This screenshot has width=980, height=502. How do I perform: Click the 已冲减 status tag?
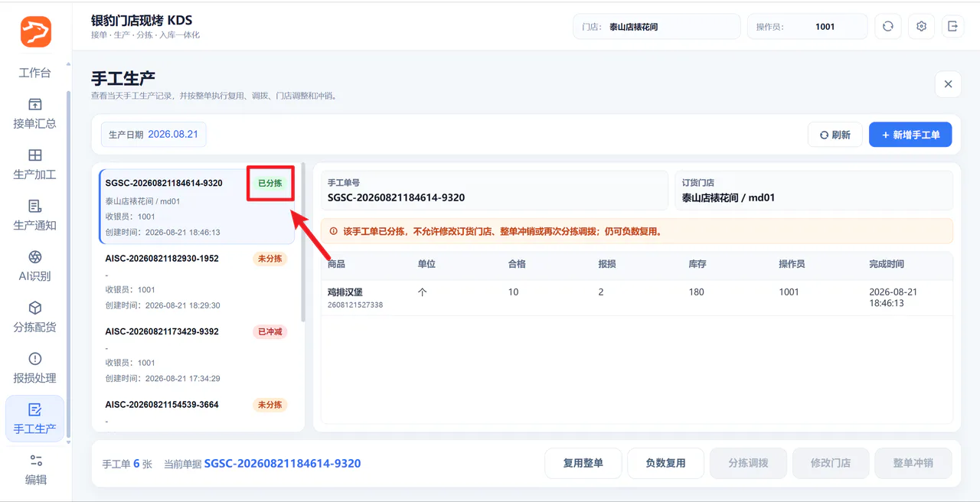[270, 332]
